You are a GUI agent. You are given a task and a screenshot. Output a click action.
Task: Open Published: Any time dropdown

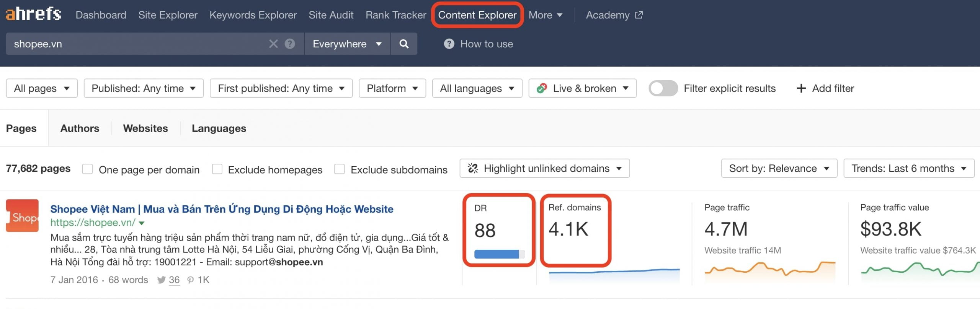144,88
